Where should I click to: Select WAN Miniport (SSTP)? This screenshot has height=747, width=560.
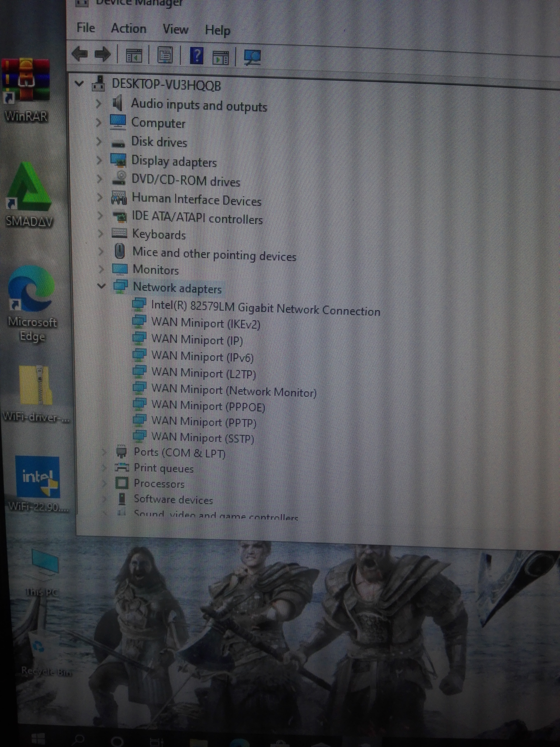point(203,438)
